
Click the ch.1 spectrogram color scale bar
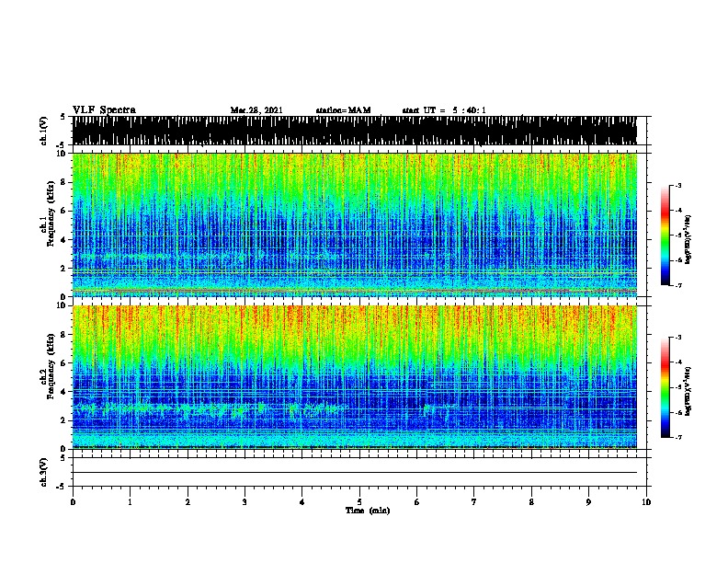coord(665,236)
